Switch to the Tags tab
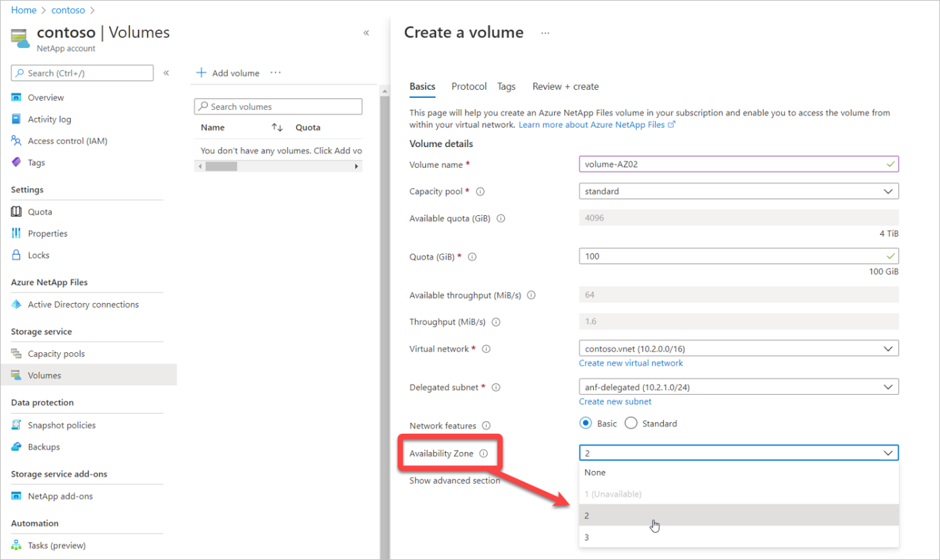 pyautogui.click(x=506, y=86)
